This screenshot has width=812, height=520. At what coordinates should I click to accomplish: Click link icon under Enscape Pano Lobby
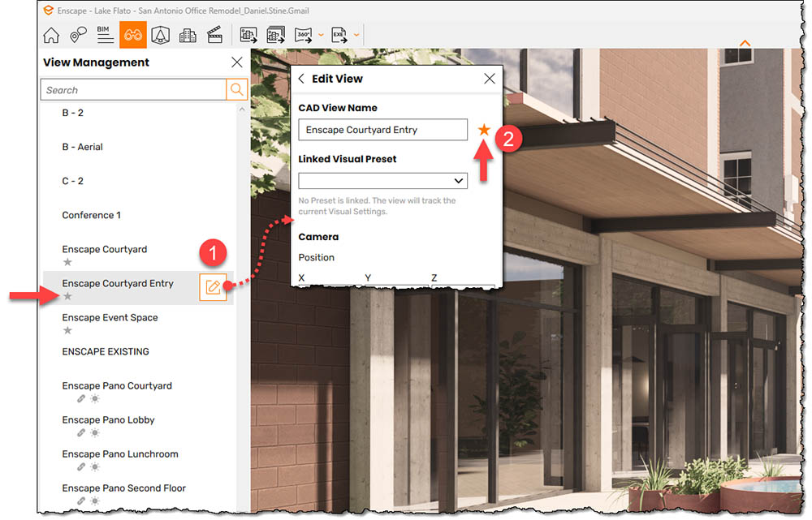[81, 433]
